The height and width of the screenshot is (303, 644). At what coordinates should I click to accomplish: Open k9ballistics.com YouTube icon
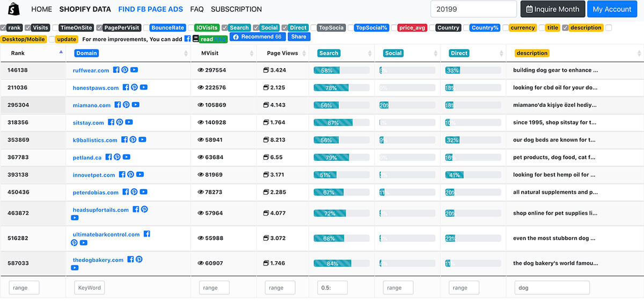(x=142, y=139)
